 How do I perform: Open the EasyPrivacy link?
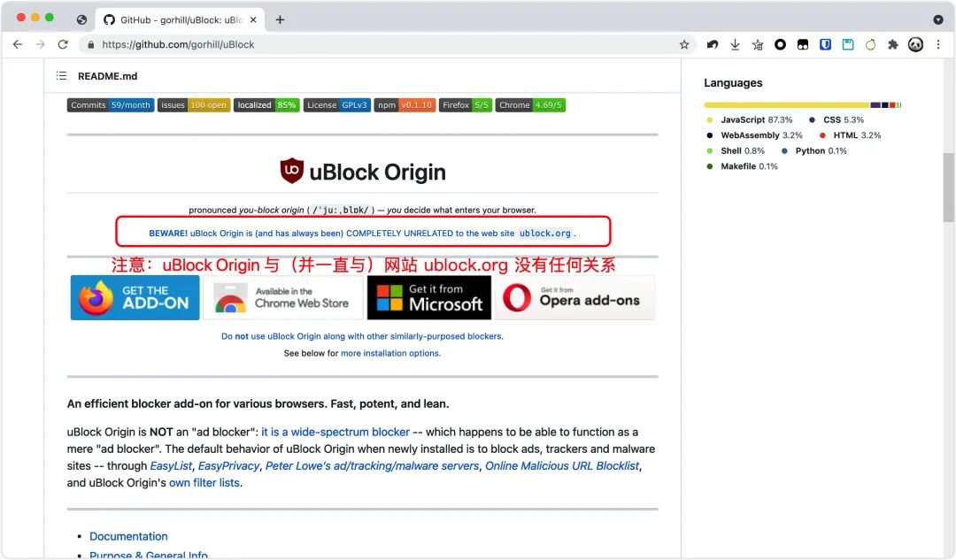click(x=228, y=466)
